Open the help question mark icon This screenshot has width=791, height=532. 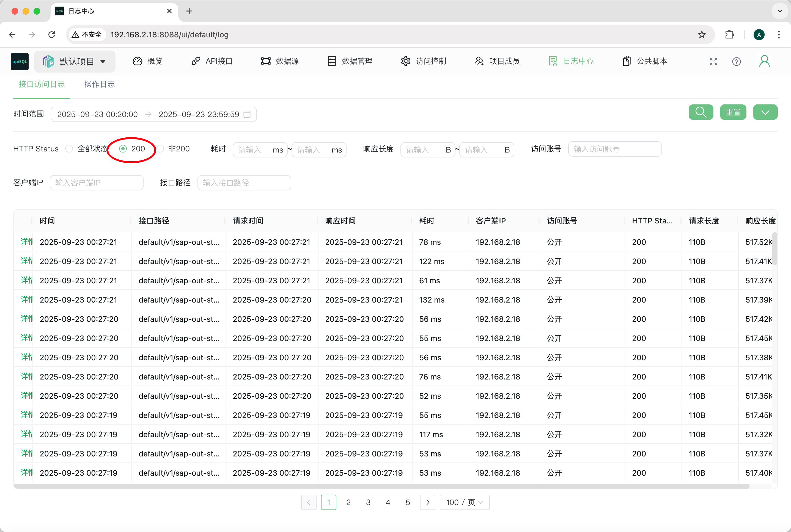[736, 61]
